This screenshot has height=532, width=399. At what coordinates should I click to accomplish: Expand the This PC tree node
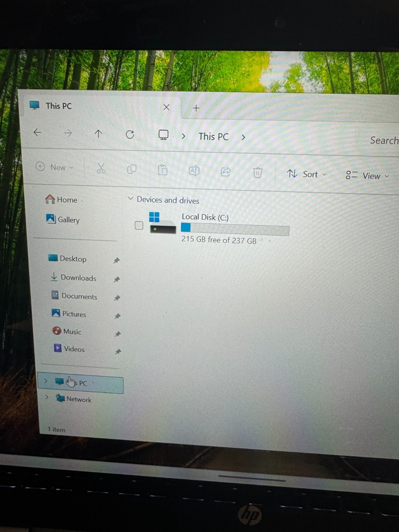[46, 381]
